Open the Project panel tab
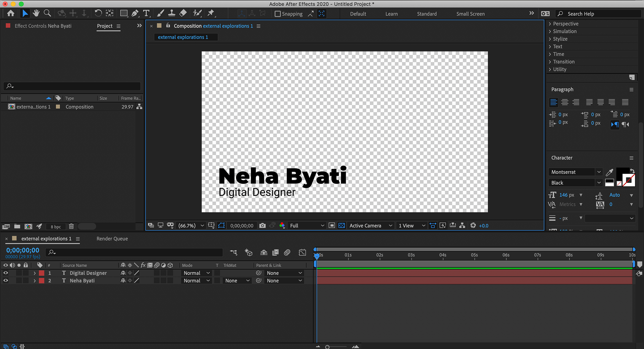644x349 pixels. point(105,26)
